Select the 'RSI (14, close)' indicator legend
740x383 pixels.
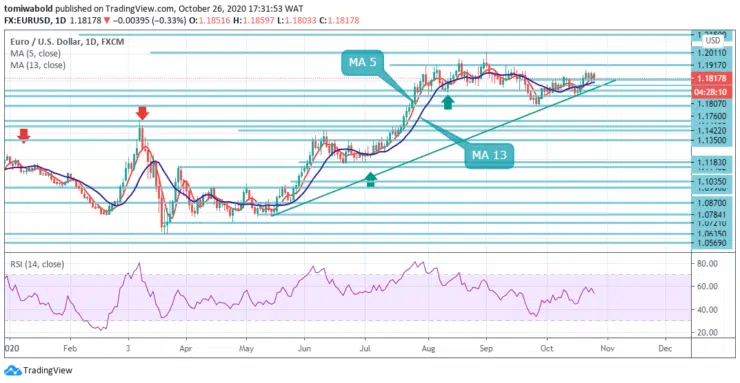click(37, 264)
